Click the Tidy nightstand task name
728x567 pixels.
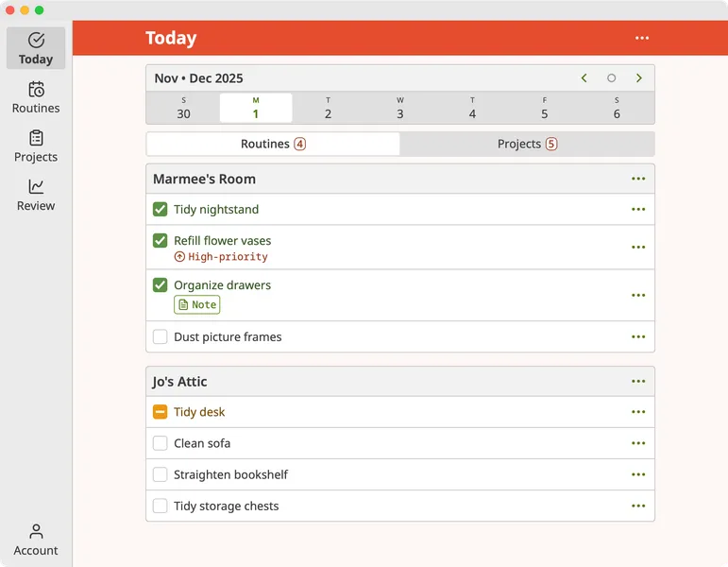(216, 210)
